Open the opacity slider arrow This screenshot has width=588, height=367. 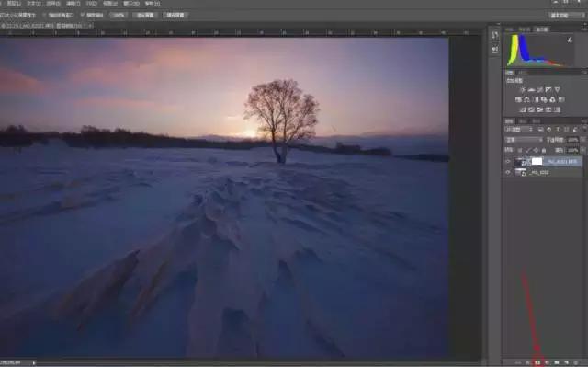point(583,140)
